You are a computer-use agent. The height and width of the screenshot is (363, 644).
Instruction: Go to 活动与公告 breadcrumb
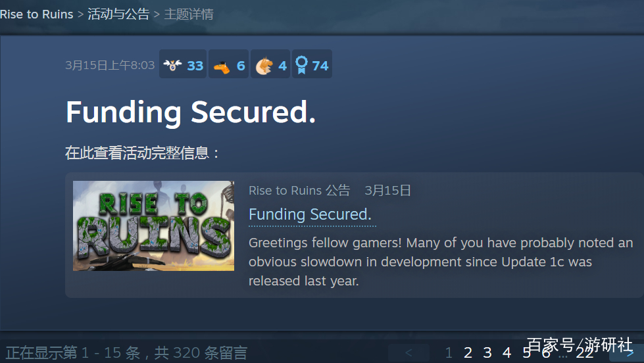point(118,14)
